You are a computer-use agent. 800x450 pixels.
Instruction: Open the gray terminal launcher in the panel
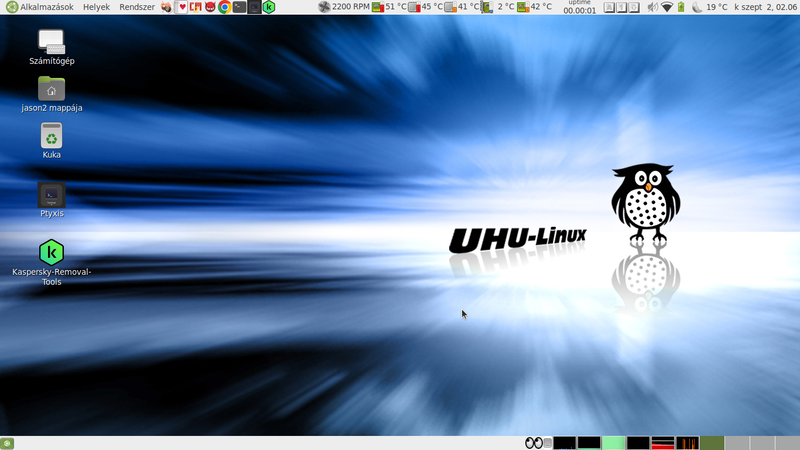click(239, 7)
